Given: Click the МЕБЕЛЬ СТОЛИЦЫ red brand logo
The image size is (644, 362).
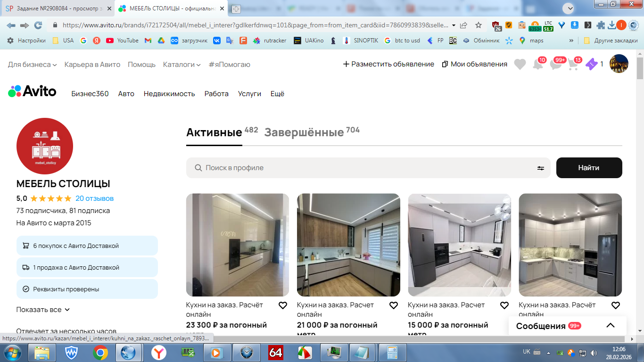Looking at the screenshot, I should pos(45,146).
